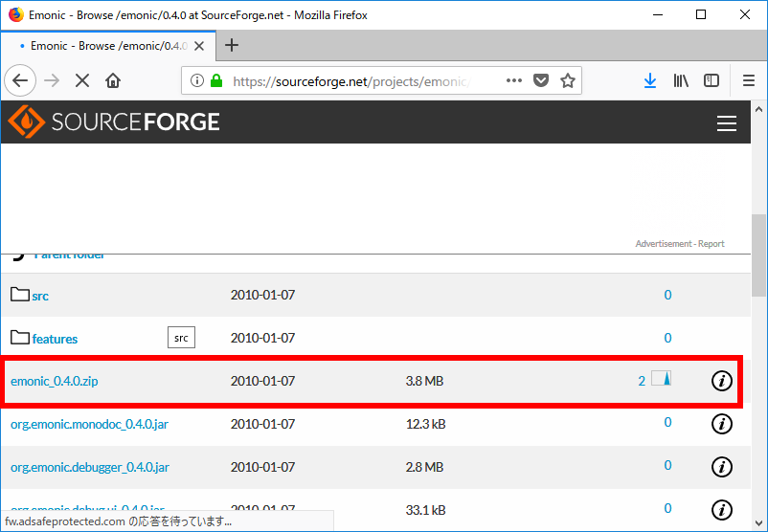Click the src folder icon
The image size is (768, 532).
pyautogui.click(x=19, y=294)
